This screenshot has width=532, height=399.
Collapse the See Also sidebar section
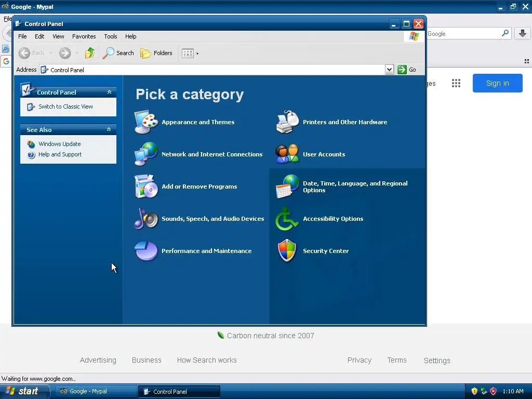[109, 129]
